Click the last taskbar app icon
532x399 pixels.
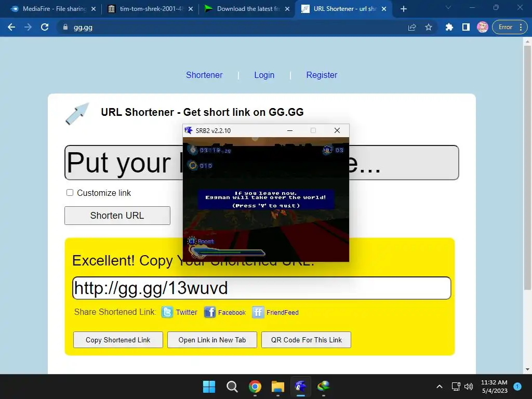pyautogui.click(x=324, y=387)
